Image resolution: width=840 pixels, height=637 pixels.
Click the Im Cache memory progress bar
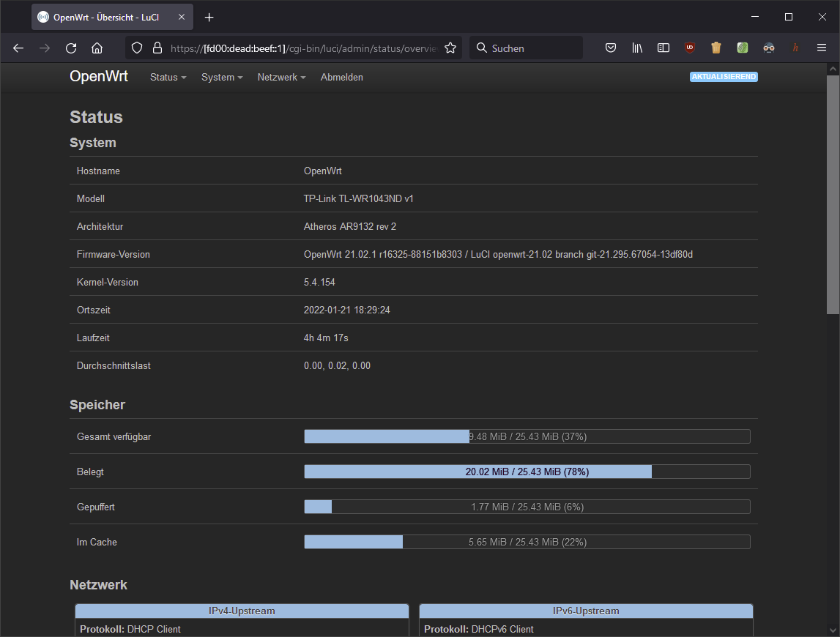click(x=527, y=542)
